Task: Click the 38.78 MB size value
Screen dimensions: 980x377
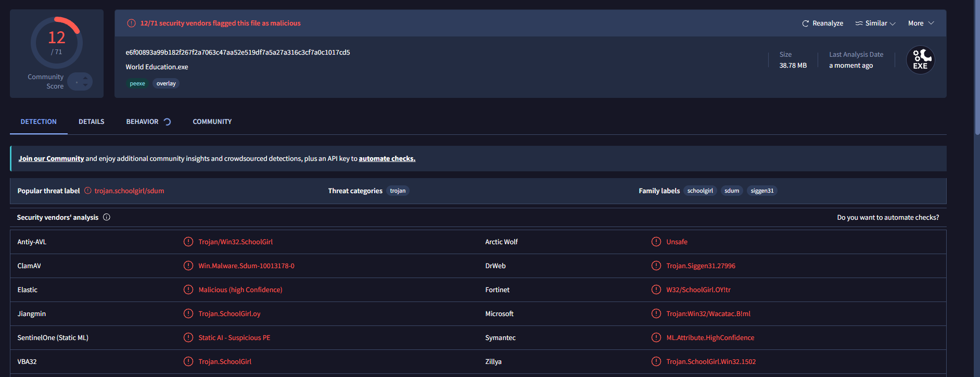Action: click(x=793, y=66)
